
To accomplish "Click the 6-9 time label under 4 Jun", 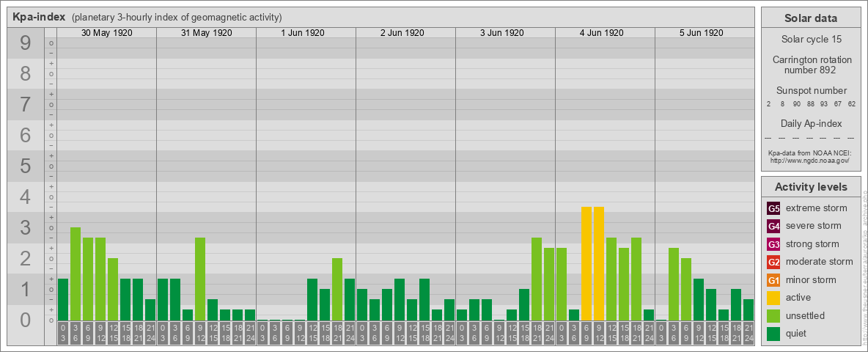I will tap(586, 334).
